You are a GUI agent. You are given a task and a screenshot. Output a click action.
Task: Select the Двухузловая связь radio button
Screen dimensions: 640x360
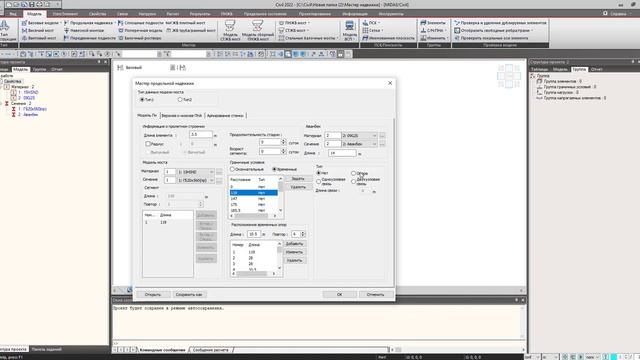pos(353,181)
